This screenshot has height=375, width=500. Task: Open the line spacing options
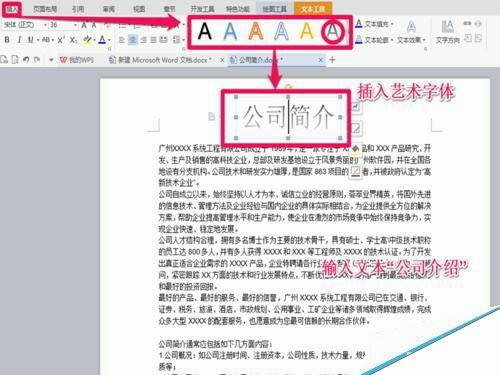pos(176,40)
